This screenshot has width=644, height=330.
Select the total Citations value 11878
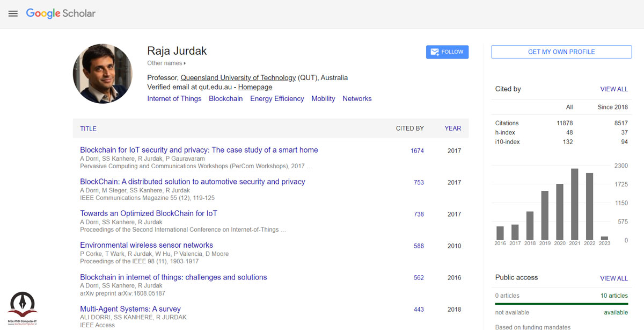click(565, 123)
